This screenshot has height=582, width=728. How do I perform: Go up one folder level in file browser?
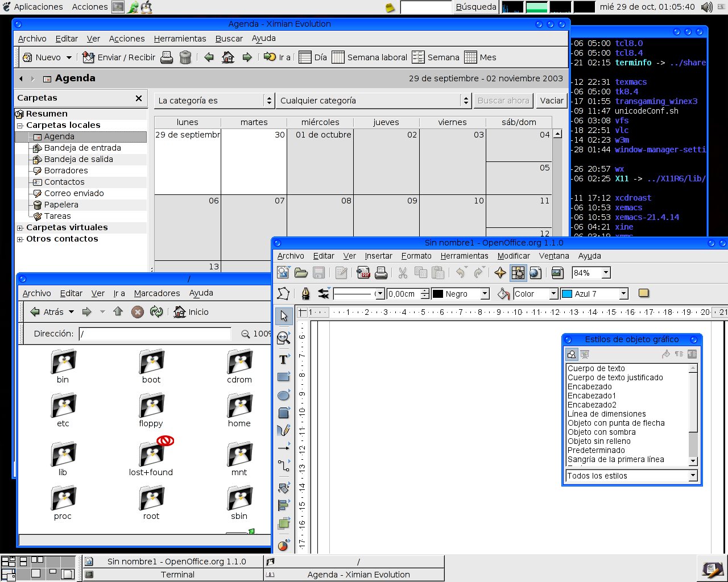point(118,311)
